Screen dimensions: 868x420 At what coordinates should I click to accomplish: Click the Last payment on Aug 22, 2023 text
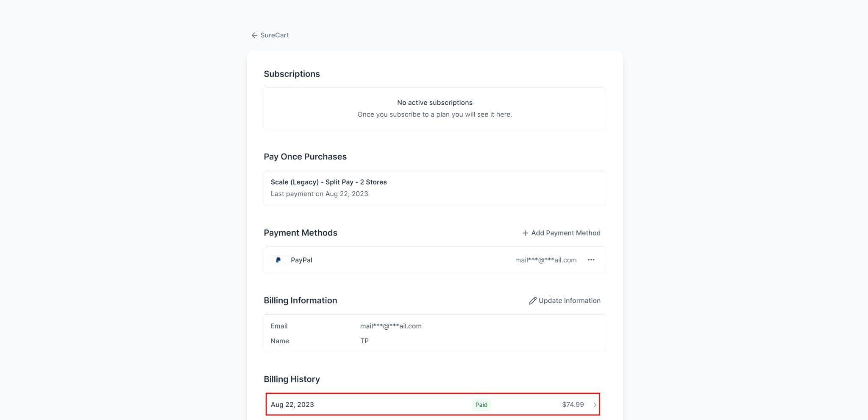click(319, 194)
